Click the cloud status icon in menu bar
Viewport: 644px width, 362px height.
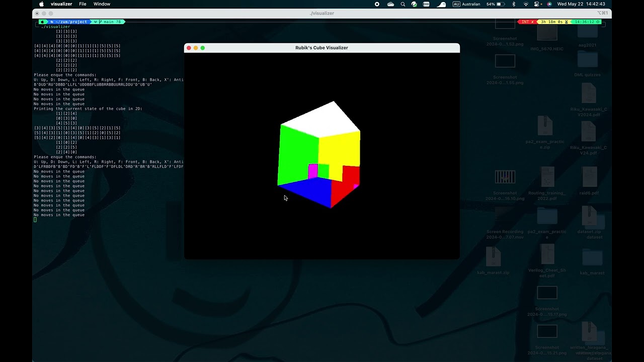click(x=390, y=4)
